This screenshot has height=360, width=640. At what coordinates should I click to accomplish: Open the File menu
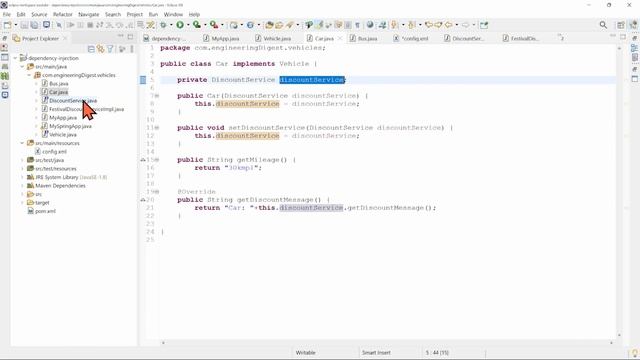(7, 14)
